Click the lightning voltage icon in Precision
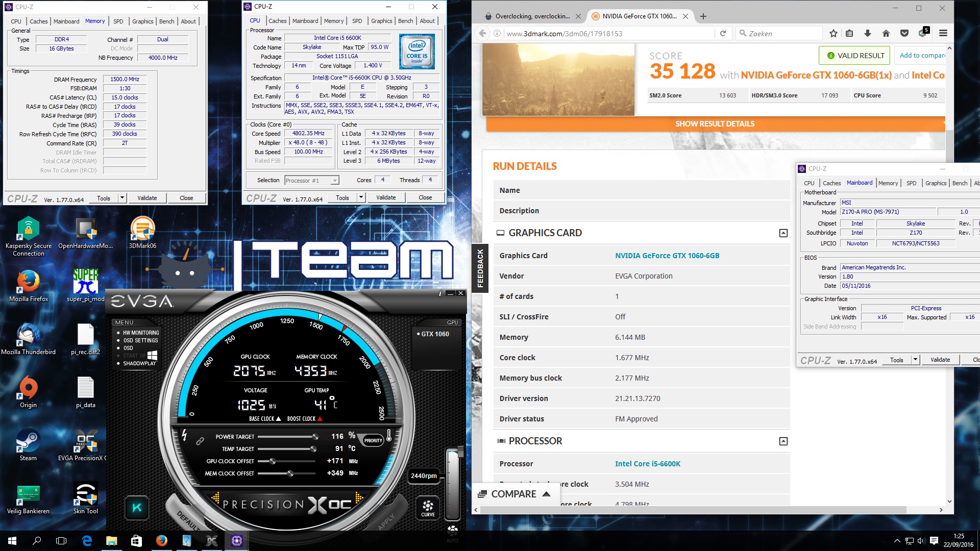The height and width of the screenshot is (551, 980). click(184, 435)
